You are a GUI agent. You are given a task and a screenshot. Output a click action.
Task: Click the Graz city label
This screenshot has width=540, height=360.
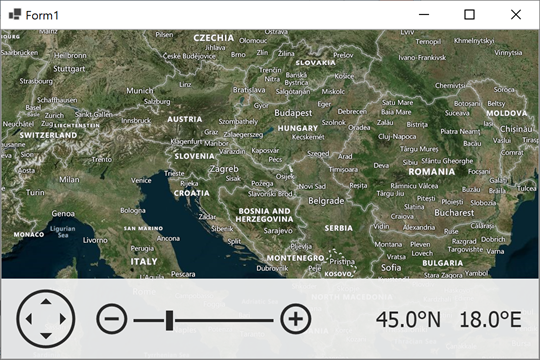[x=211, y=132]
